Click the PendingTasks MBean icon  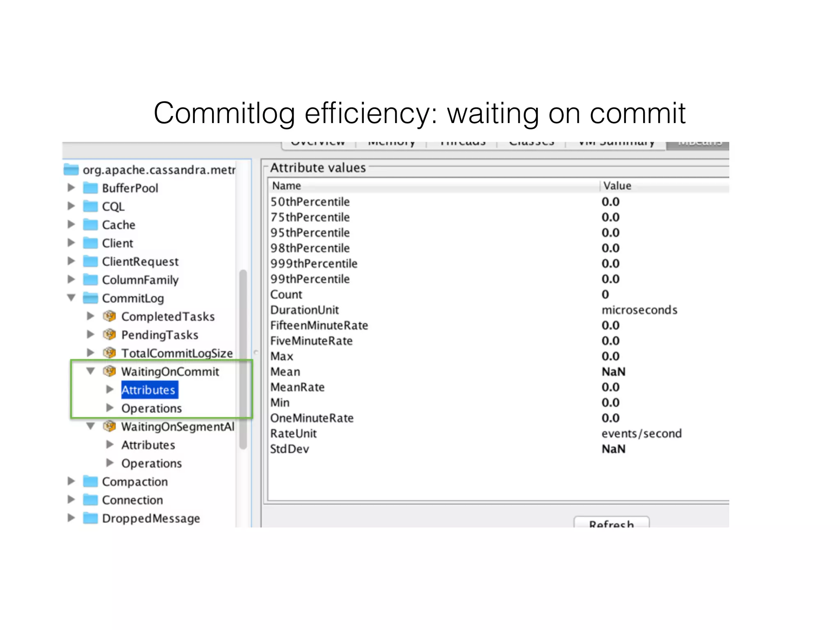point(110,335)
